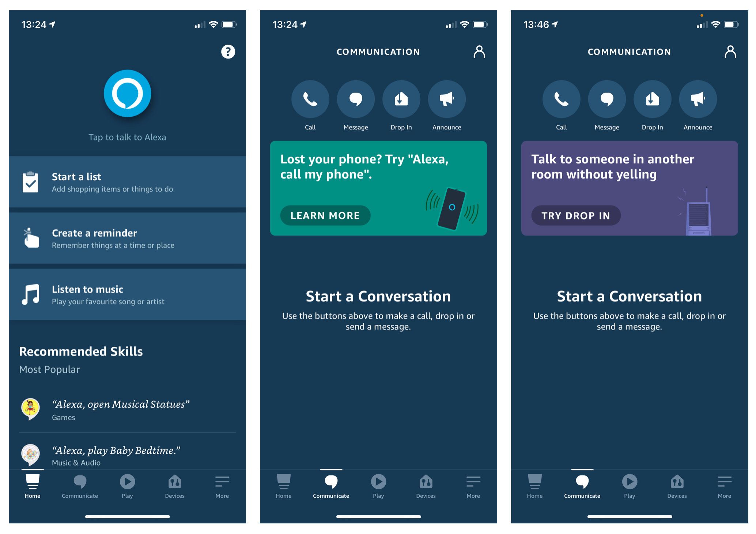This screenshot has width=756, height=534.
Task: Tap the help question mark icon
Action: (x=228, y=52)
